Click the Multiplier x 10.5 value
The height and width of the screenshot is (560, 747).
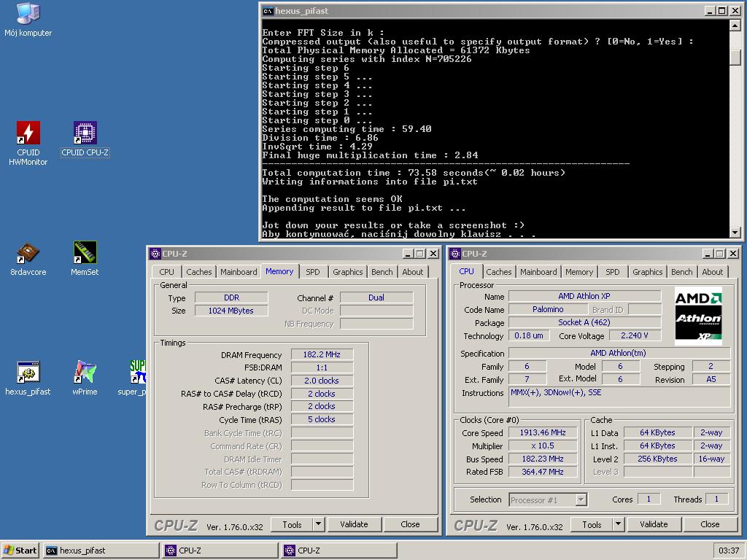(x=543, y=446)
